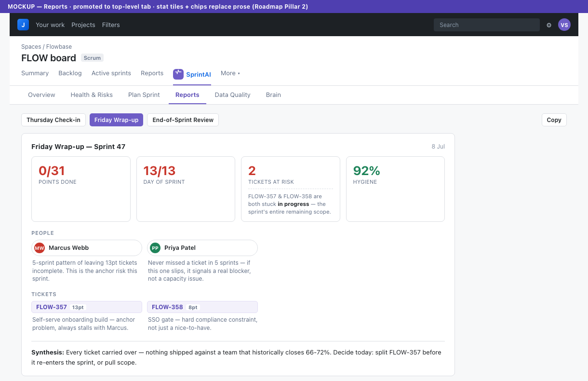Image resolution: width=588 pixels, height=381 pixels.
Task: Click Marcus Webb's MW avatar
Action: point(40,248)
